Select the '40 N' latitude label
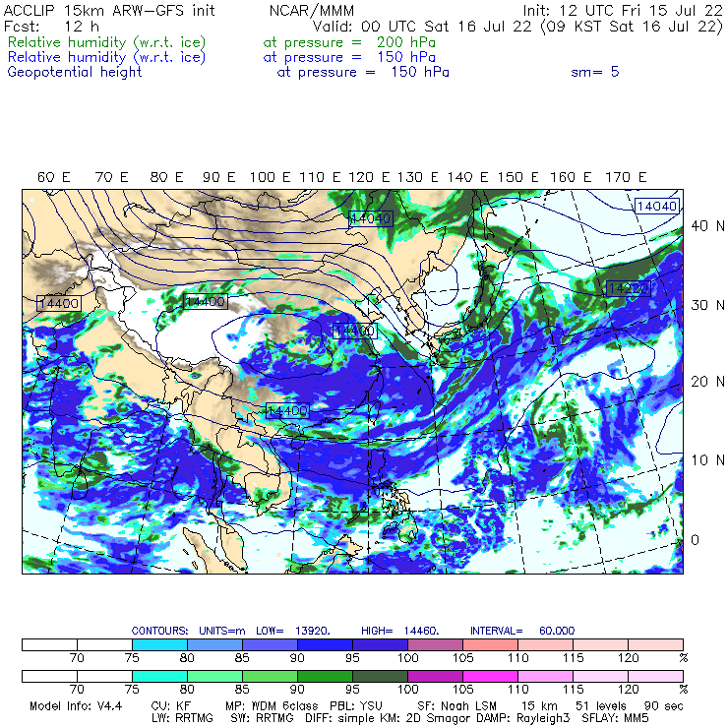Screen dimensions: 728x728 click(707, 226)
